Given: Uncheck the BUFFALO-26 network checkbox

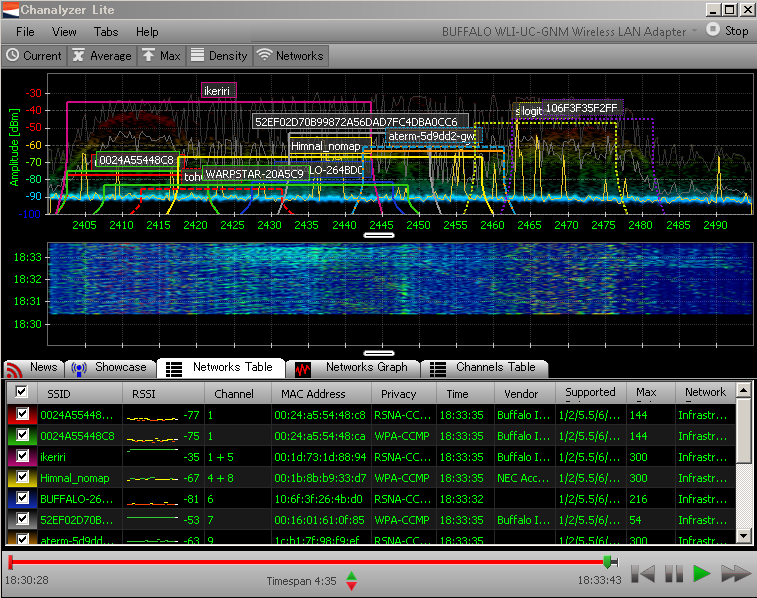Looking at the screenshot, I should [22, 498].
